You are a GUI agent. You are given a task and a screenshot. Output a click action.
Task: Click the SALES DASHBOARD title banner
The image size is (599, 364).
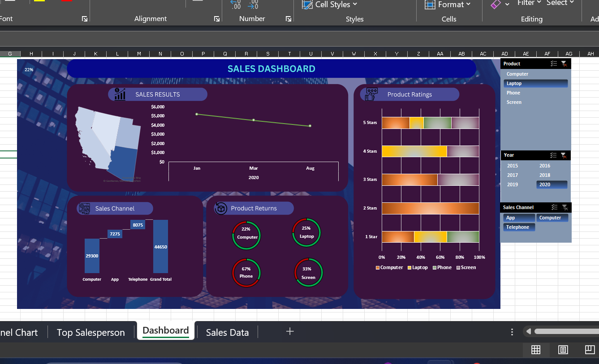click(271, 69)
